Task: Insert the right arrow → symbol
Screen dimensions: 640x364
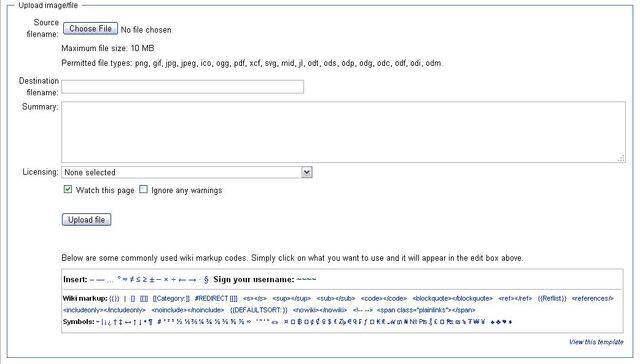Action: [x=192, y=280]
